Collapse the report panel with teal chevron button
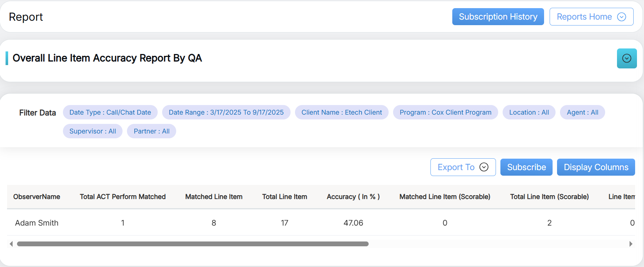 click(627, 58)
